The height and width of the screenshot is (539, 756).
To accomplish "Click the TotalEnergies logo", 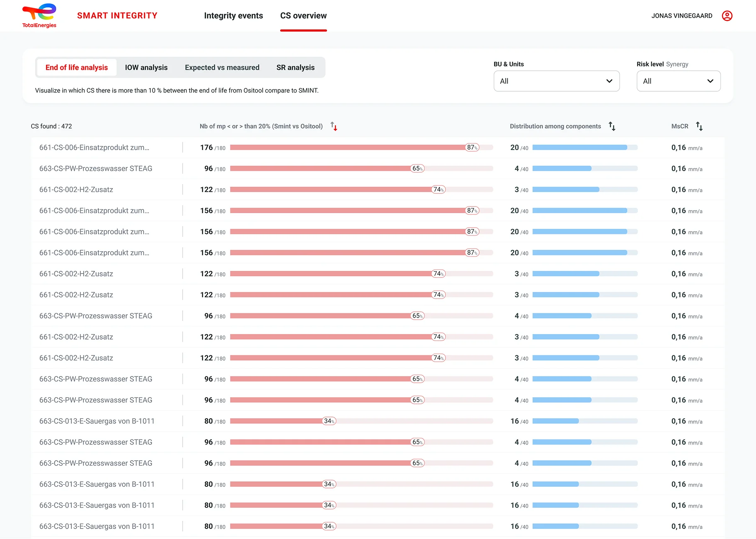I will (x=39, y=16).
